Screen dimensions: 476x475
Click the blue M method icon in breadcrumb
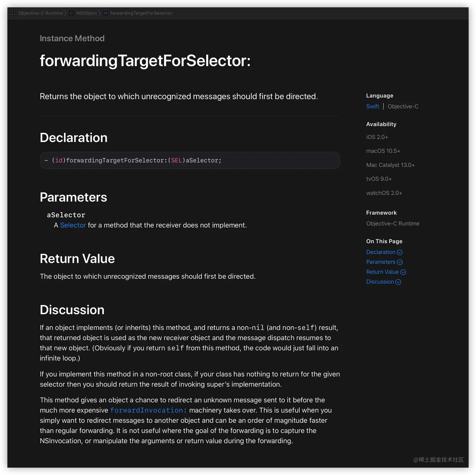[105, 13]
